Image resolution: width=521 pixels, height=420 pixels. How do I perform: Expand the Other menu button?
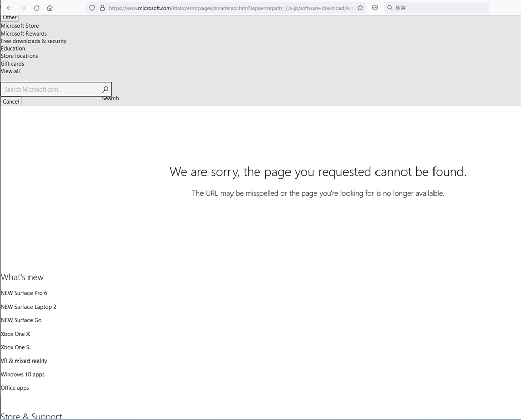pos(10,18)
